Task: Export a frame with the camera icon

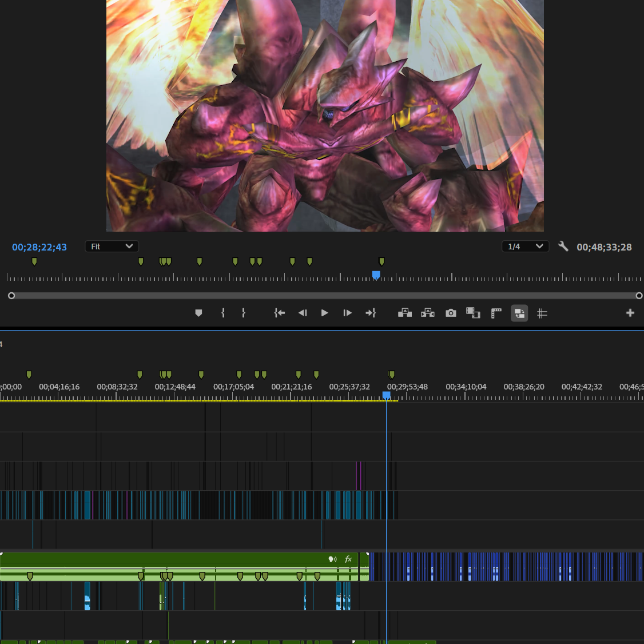Action: pyautogui.click(x=451, y=313)
